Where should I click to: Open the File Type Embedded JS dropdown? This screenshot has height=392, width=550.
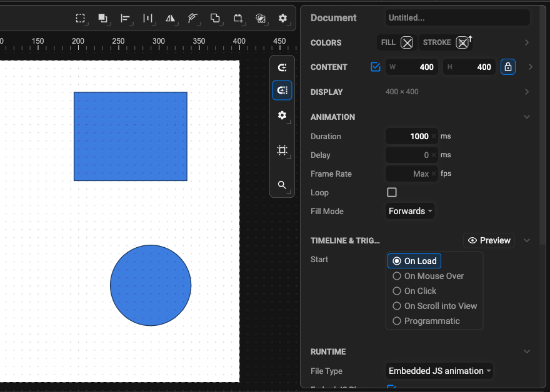tap(439, 371)
